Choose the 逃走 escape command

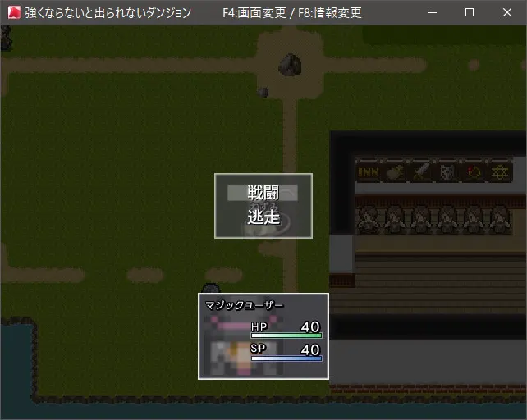pyautogui.click(x=263, y=217)
